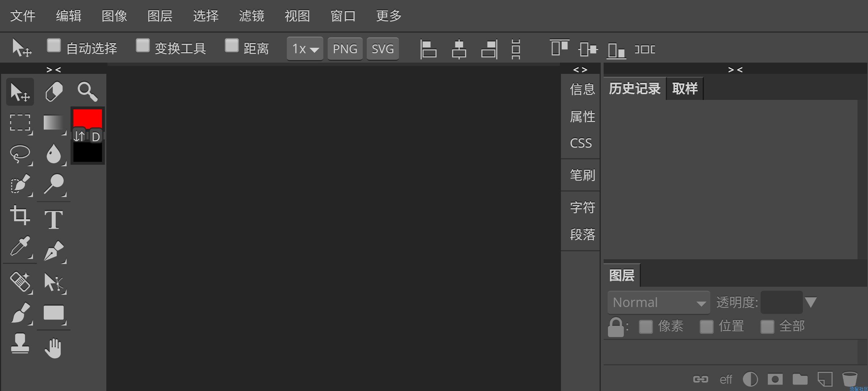The image size is (868, 391).
Task: Create new folder in Layers panel
Action: 800,379
